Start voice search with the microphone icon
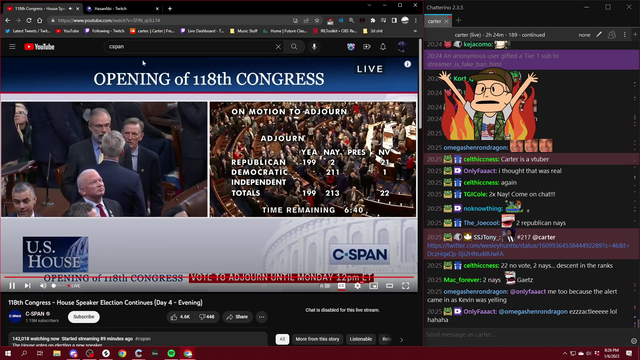640x360 pixels. pyautogui.click(x=314, y=47)
